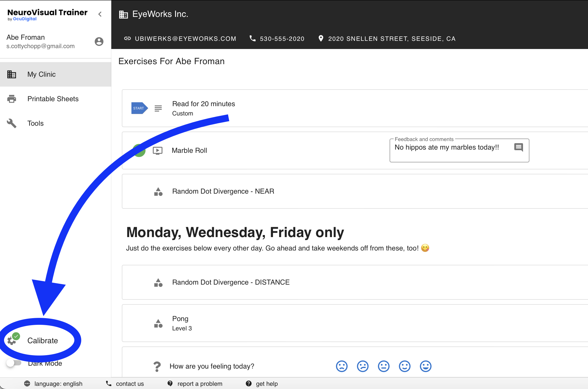Click the EyeWorks Inc. building icon
The height and width of the screenshot is (389, 588).
124,14
